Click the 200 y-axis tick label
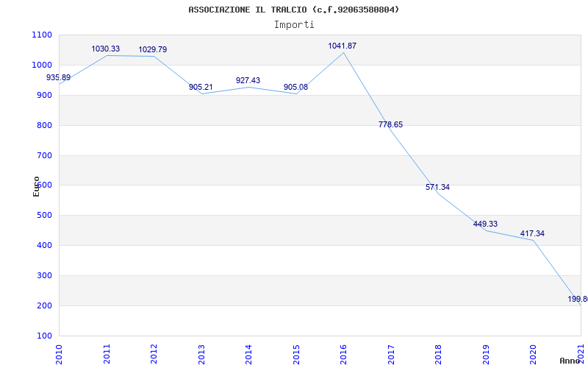 coord(44,305)
